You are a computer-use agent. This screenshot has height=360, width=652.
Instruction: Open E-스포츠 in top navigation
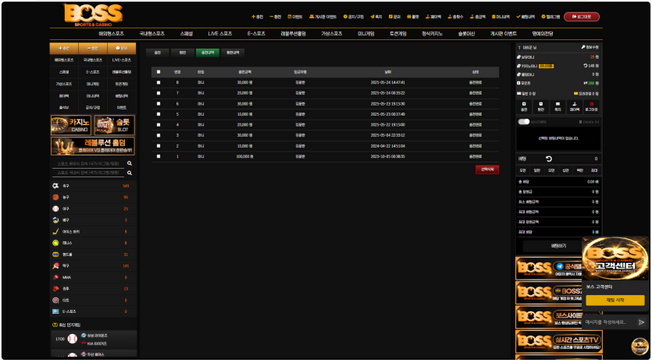256,34
